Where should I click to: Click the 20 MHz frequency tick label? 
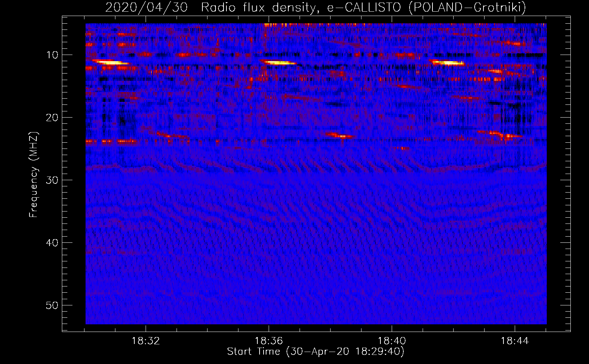[52, 118]
